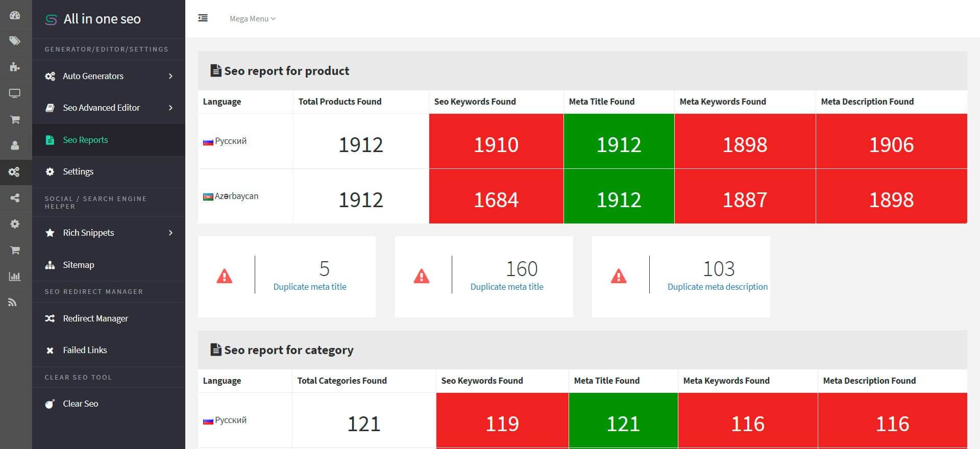980x449 pixels.
Task: Click the Auto Generators gears icon
Action: [50, 76]
